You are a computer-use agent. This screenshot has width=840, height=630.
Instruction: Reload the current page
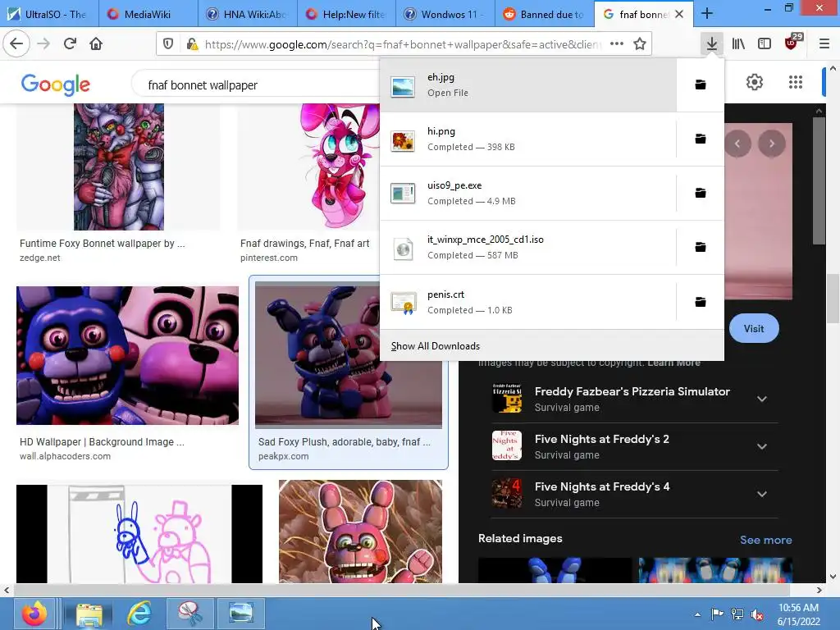[70, 44]
